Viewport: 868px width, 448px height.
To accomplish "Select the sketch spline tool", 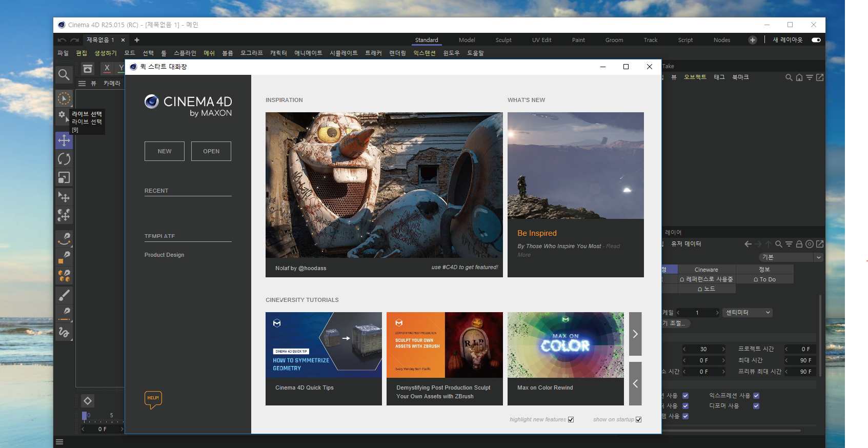I will point(64,332).
